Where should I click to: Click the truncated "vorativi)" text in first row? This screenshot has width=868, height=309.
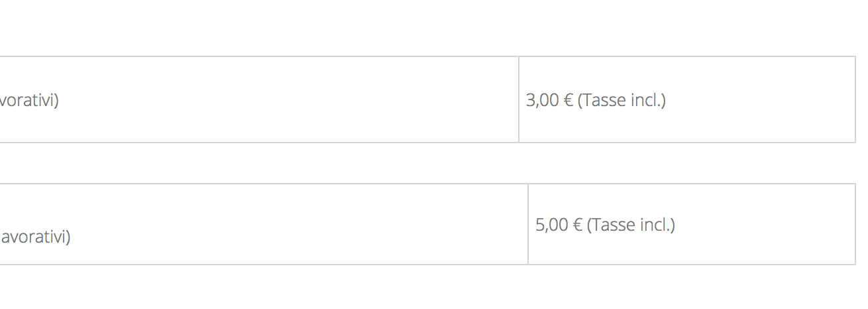(29, 100)
